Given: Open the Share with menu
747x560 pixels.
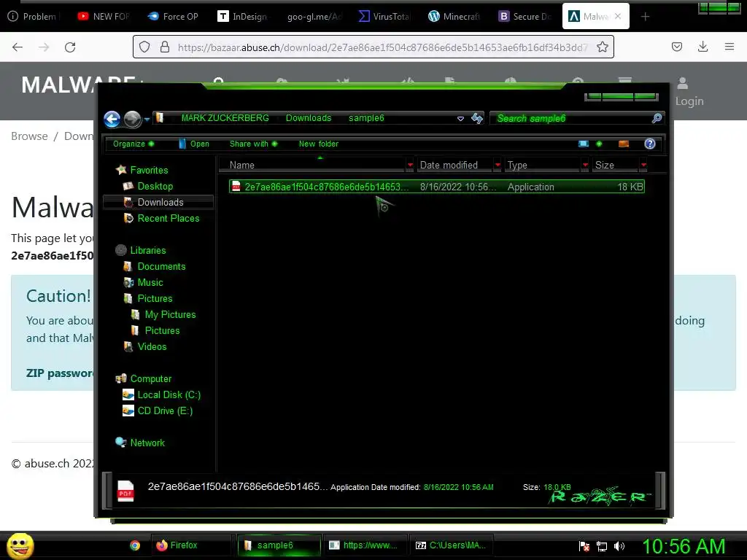Looking at the screenshot, I should click(x=253, y=144).
